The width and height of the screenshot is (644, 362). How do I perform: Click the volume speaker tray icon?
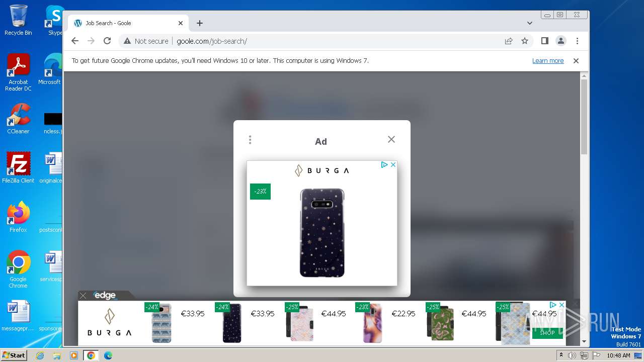(572, 355)
